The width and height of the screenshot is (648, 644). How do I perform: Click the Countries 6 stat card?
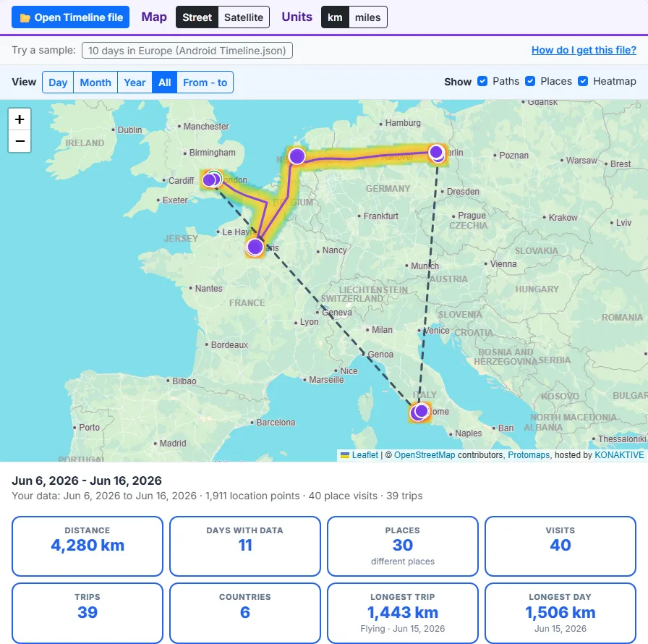point(245,613)
